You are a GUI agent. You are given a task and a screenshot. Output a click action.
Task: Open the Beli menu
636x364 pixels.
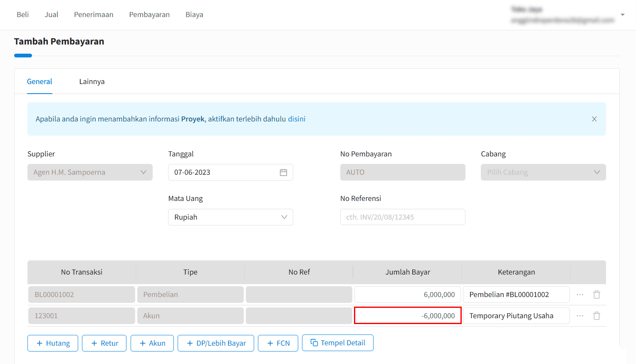pyautogui.click(x=22, y=15)
